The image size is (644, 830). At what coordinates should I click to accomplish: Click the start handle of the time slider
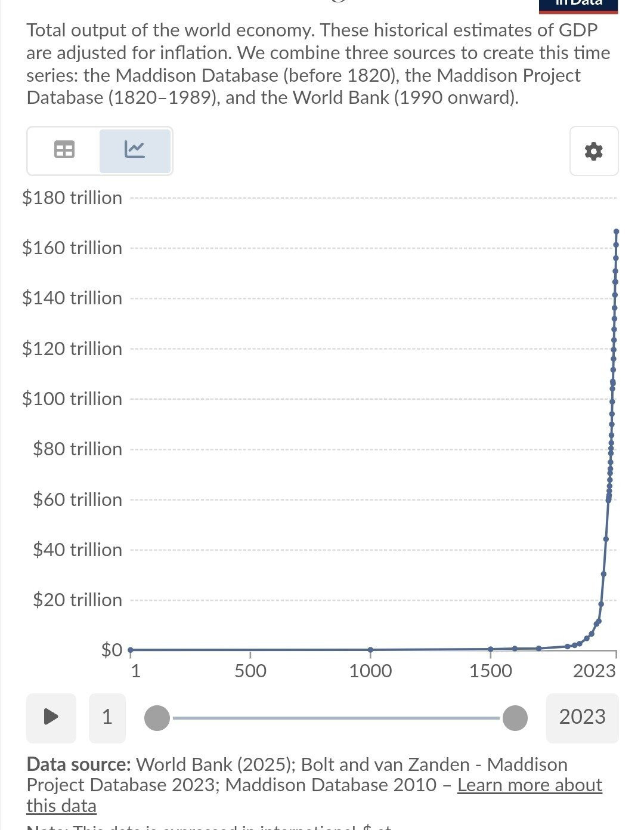(x=157, y=717)
